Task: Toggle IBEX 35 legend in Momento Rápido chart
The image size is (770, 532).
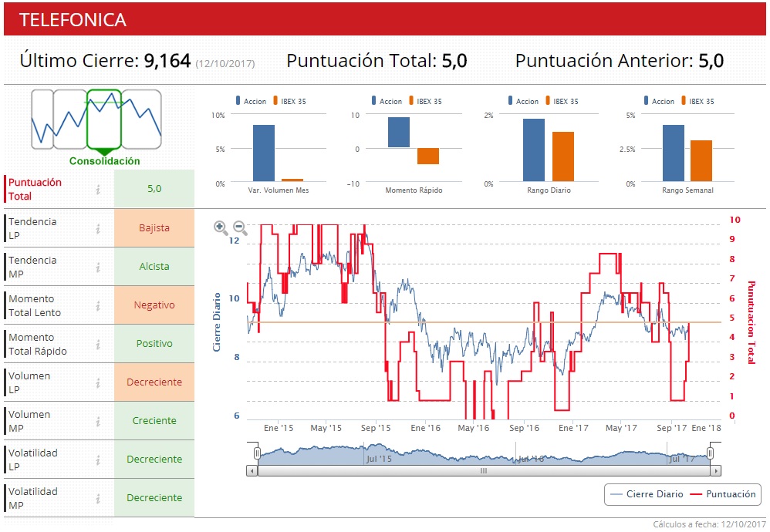Action: pyautogui.click(x=425, y=101)
